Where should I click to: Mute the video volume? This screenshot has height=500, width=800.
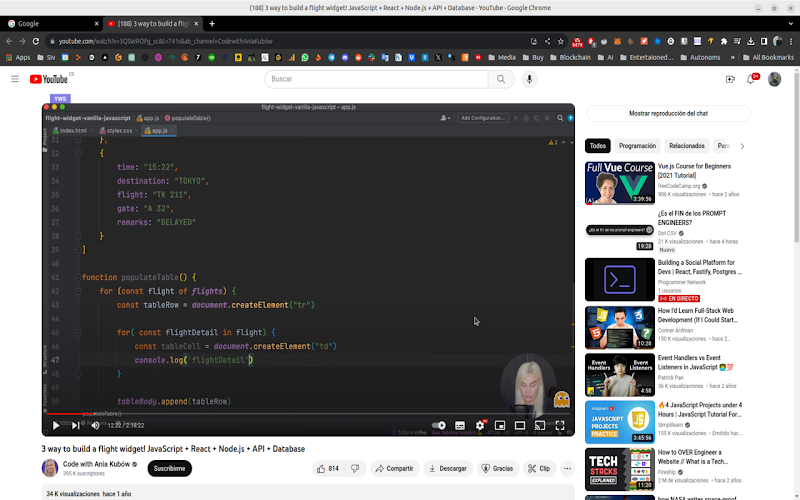[x=95, y=425]
